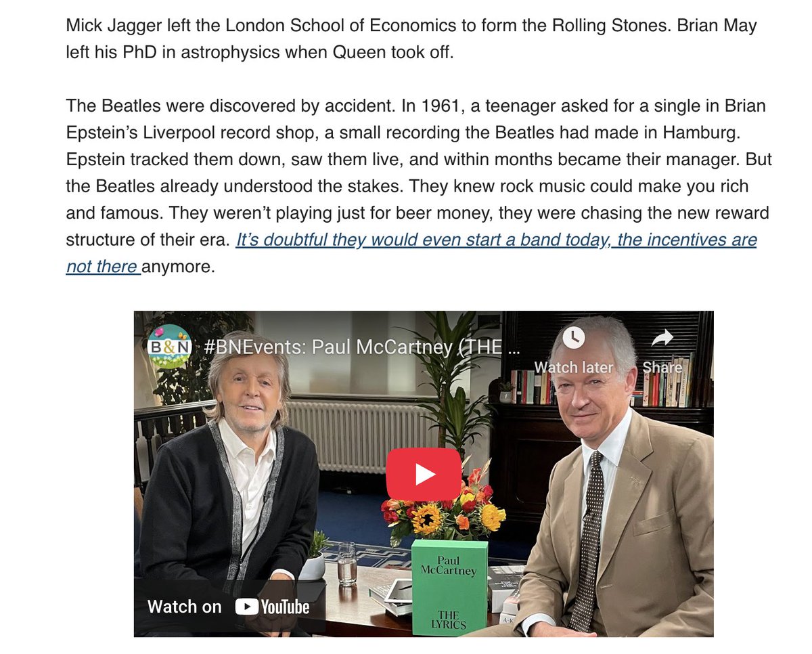Click the Share arrow icon

662,336
